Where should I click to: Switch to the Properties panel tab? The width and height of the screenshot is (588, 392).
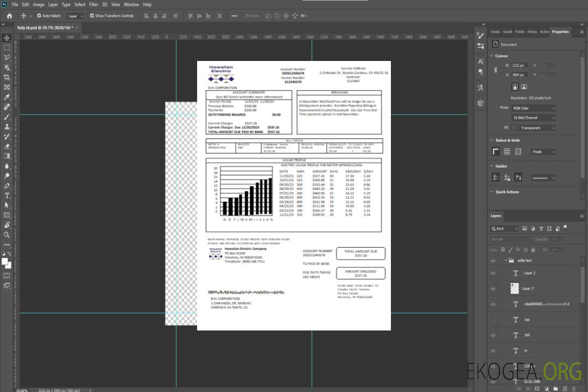click(560, 32)
